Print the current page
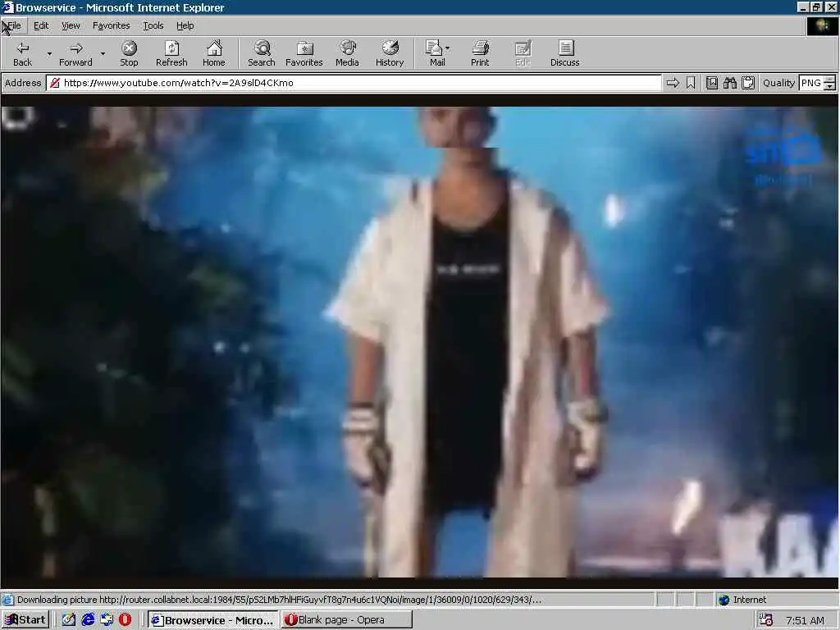840x630 pixels. point(480,53)
